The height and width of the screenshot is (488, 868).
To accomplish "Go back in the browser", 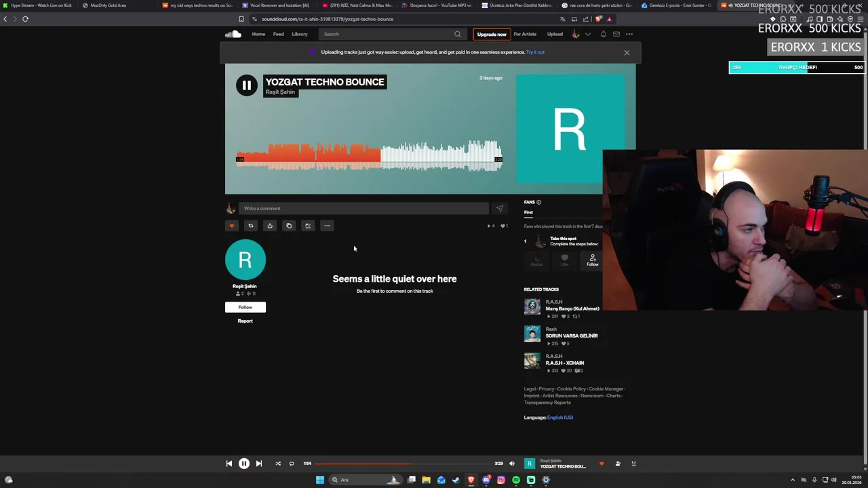I will 5,19.
